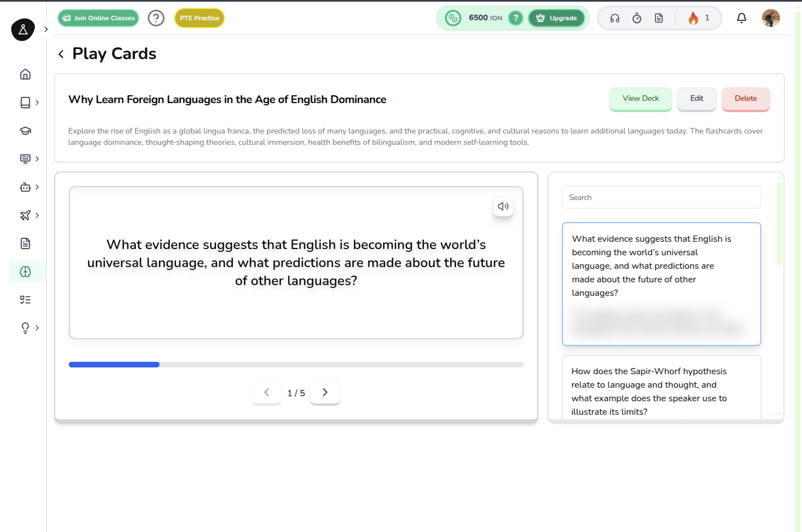
Task: Open the graduation cap sidebar icon
Action: pos(25,131)
